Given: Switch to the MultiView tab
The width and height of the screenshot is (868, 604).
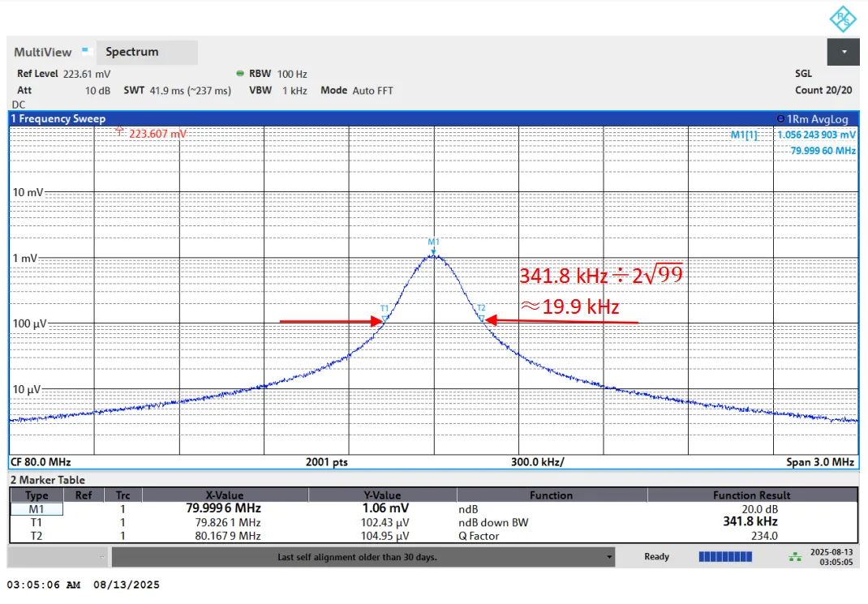Looking at the screenshot, I should click(42, 52).
